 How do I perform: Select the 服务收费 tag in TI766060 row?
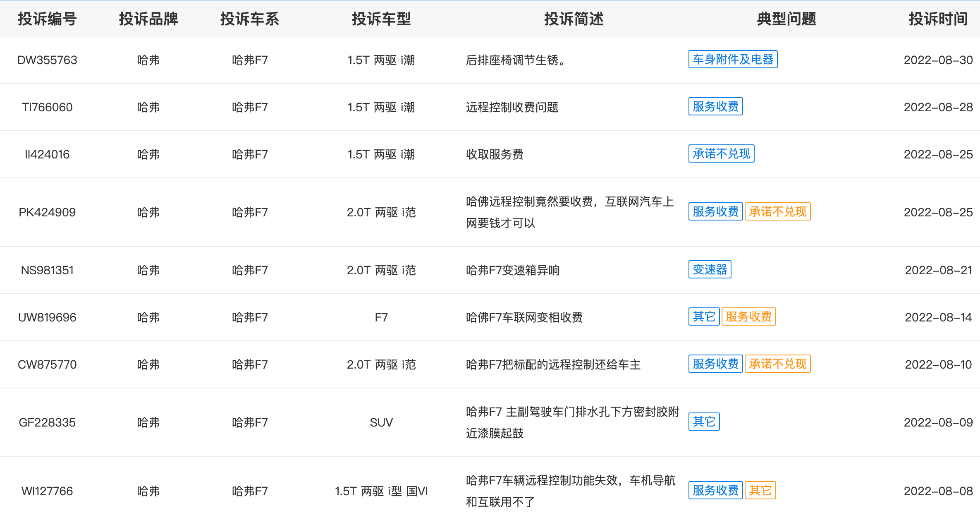coord(715,107)
